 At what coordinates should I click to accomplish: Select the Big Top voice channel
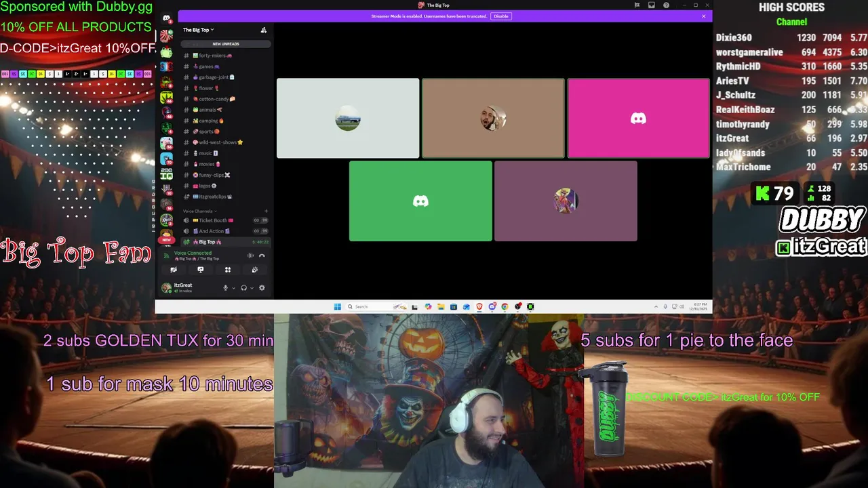(225, 242)
